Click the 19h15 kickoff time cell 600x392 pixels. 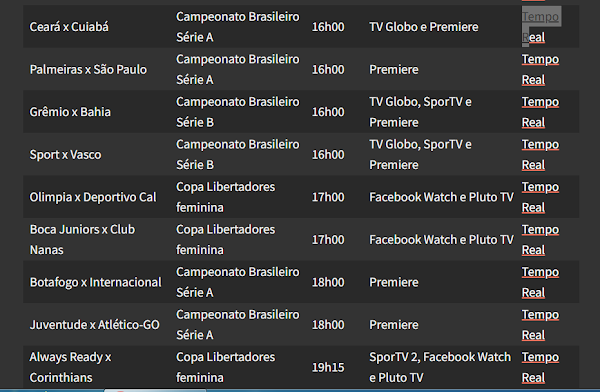click(x=328, y=367)
